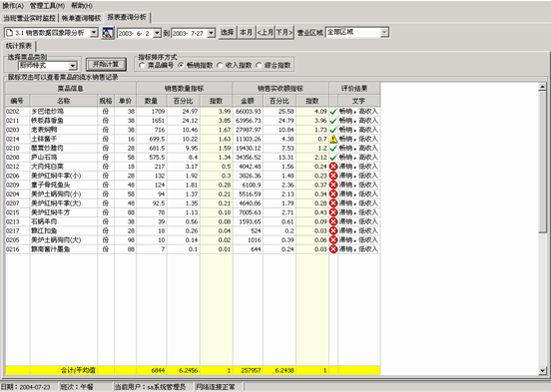Click the amount cell 66003.93
The image size is (551, 392).
click(x=249, y=112)
